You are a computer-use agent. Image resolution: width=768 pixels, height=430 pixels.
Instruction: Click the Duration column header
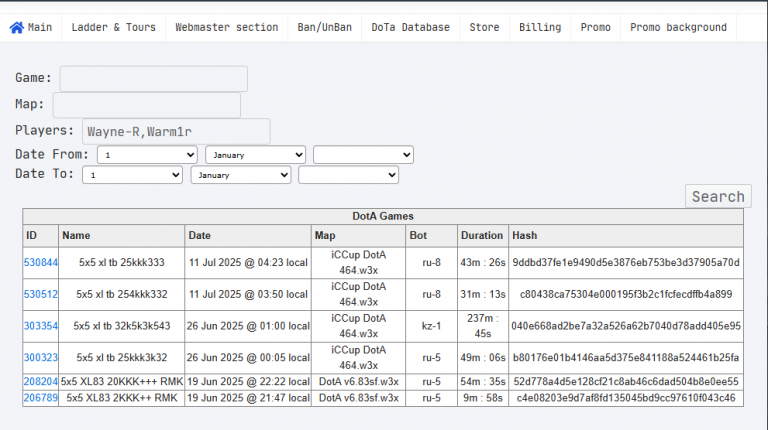(483, 236)
